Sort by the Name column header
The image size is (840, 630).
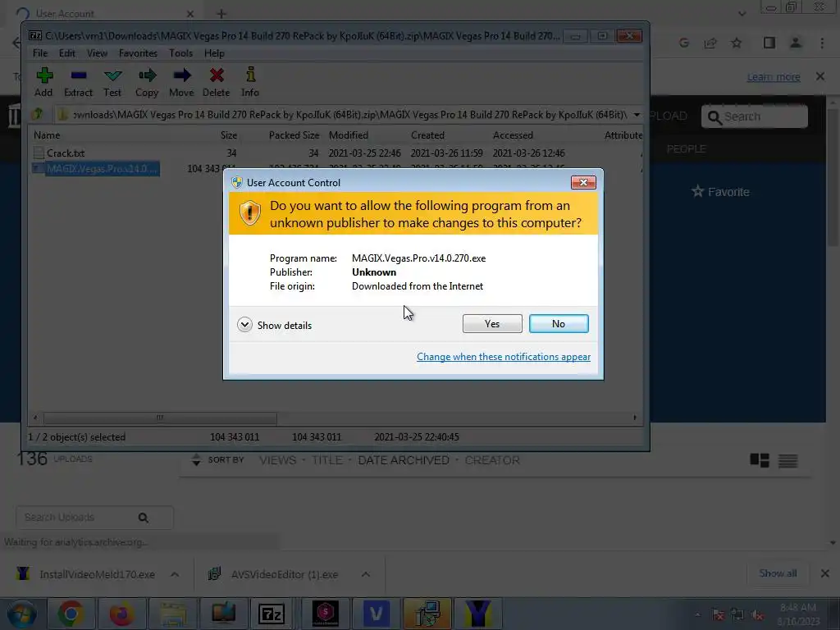click(47, 135)
